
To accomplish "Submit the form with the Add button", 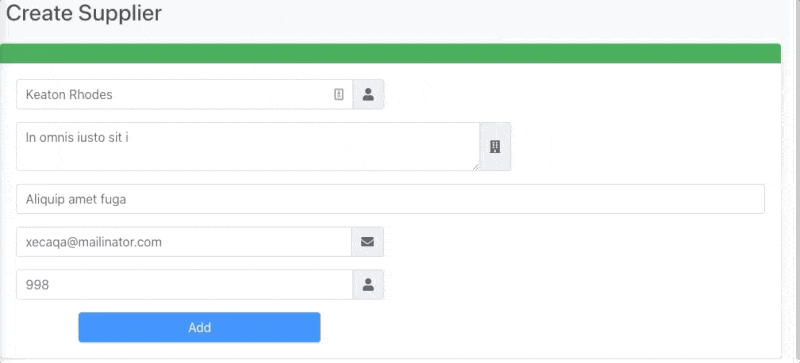I will [x=199, y=327].
